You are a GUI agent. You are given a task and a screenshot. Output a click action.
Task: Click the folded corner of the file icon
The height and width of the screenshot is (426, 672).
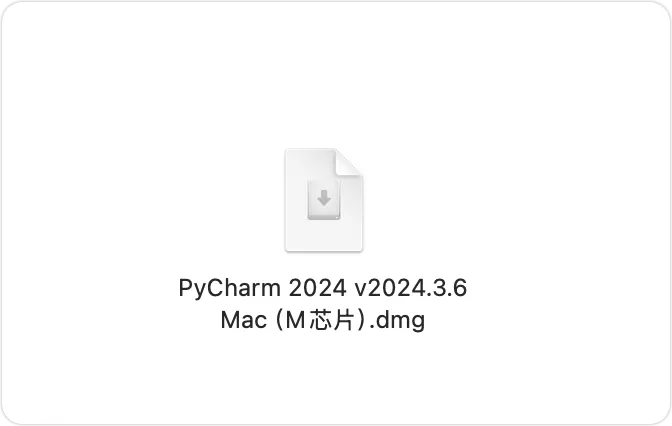349,162
